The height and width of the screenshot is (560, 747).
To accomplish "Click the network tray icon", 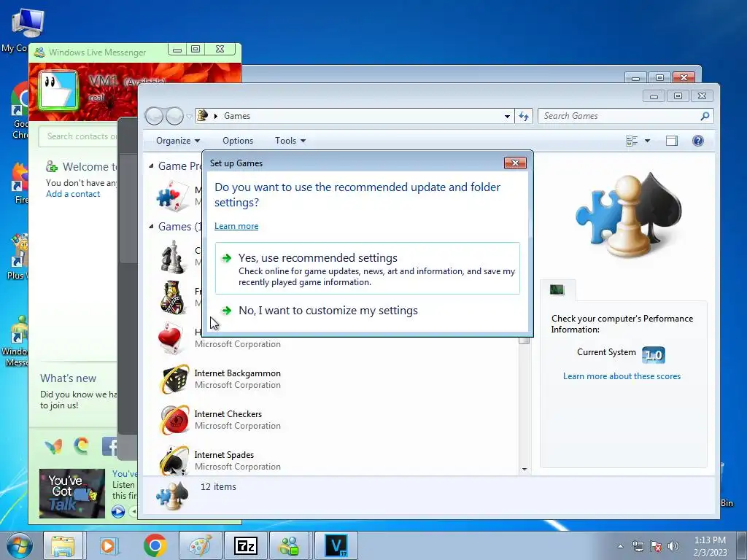I will click(x=638, y=546).
